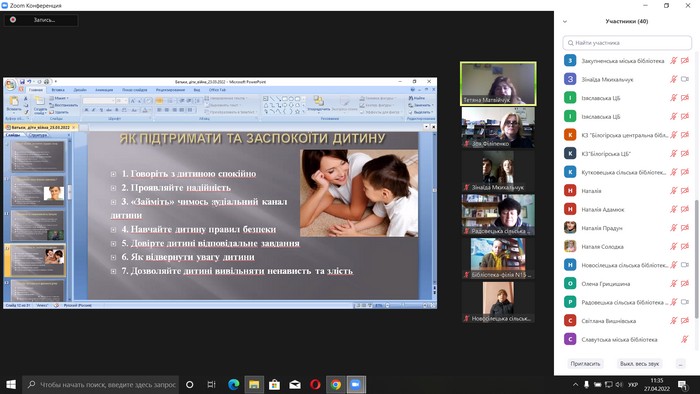Screen dimensions: 700x394
Task: Toggle muted microphone for Славутська міська бібліотека
Action: (x=684, y=340)
